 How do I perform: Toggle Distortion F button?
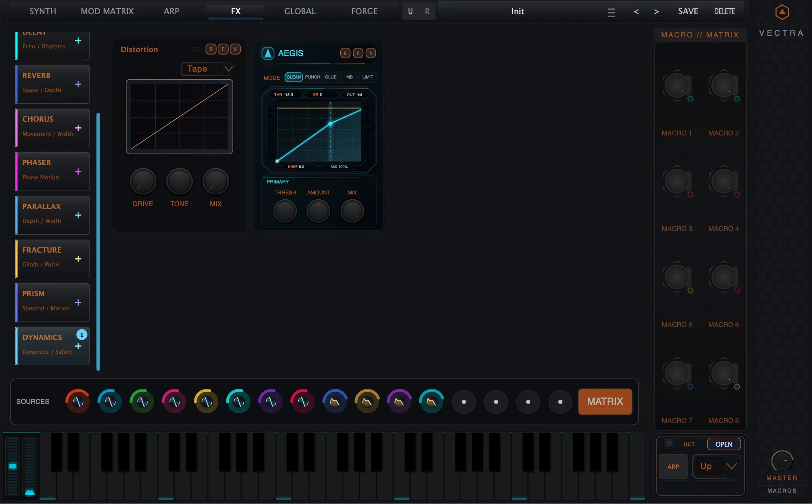[223, 49]
